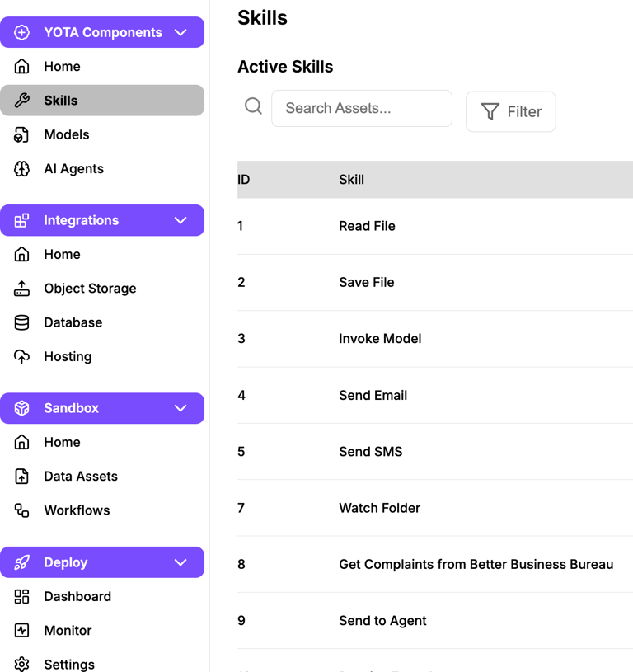Collapse the Integrations section chevron
Screen dimensions: 633x672
click(x=181, y=220)
